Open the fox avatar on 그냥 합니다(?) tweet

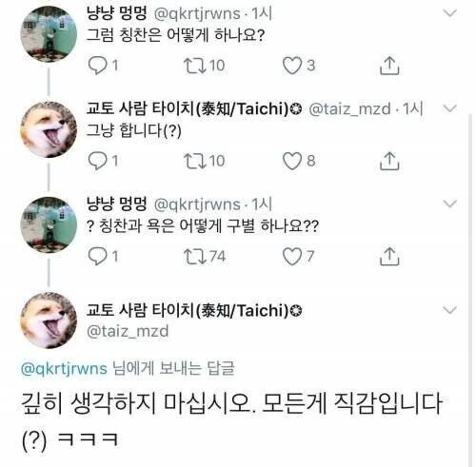(49, 129)
